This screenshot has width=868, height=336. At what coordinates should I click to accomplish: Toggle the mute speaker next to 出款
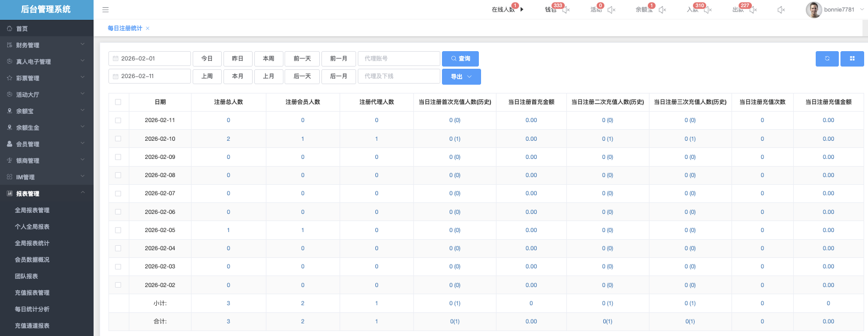[753, 10]
